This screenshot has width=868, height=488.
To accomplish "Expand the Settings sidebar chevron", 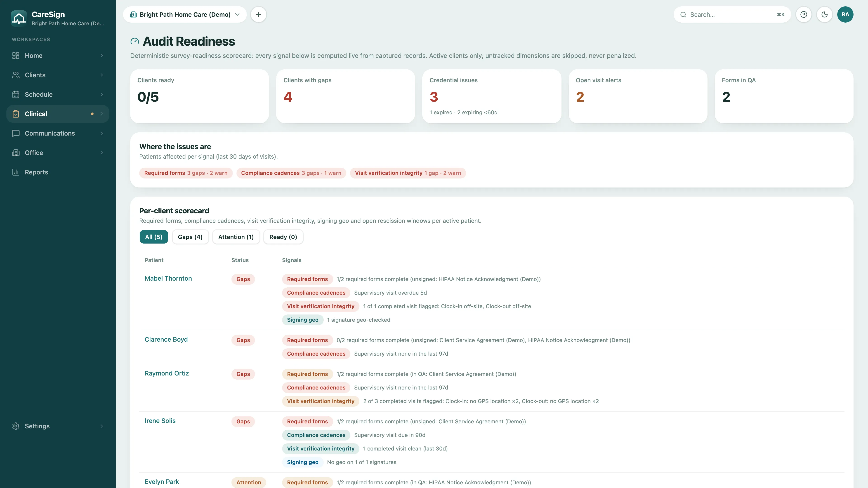I will (102, 426).
